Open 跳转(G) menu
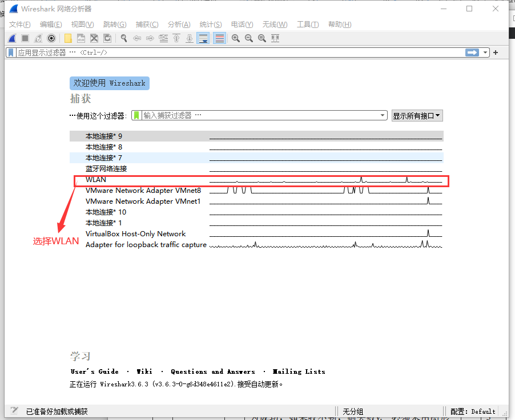Screen dimensions: 515x420 [x=115, y=25]
